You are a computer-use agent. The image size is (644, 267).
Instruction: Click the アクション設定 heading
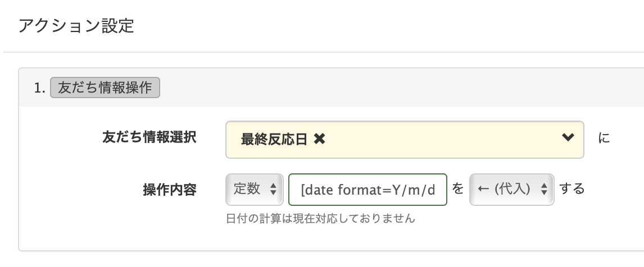coord(76,25)
